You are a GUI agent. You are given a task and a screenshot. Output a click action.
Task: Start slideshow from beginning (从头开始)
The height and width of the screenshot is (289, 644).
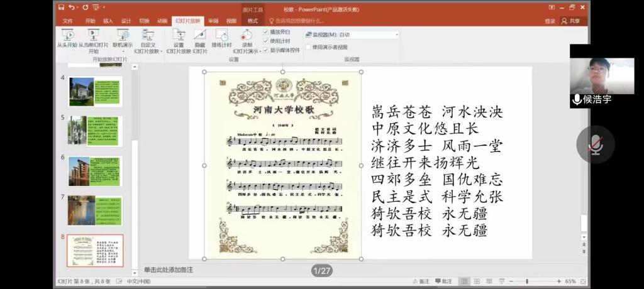click(x=67, y=36)
